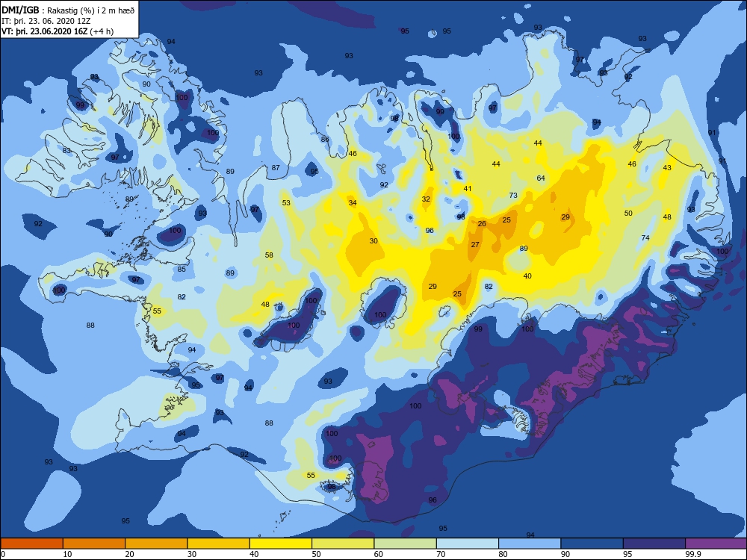Click the map value 86 on the north coast
The image size is (747, 560).
click(x=325, y=139)
